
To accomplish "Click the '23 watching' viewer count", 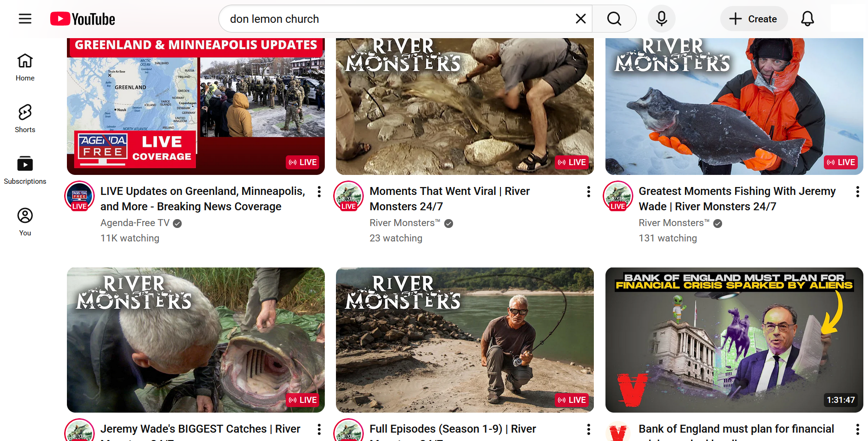I will 396,238.
